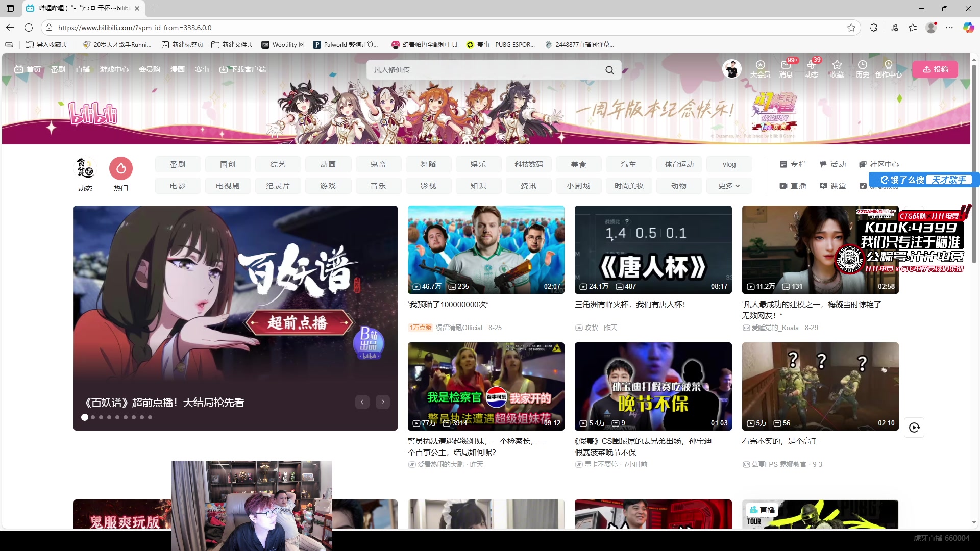Refresh the browser page
Screen dimensions: 980x551
click(29, 28)
